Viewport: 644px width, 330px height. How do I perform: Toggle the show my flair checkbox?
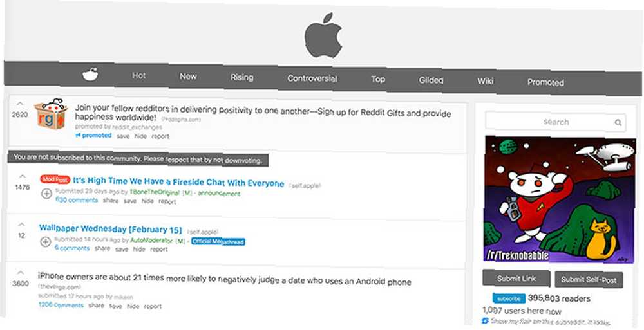[485, 320]
